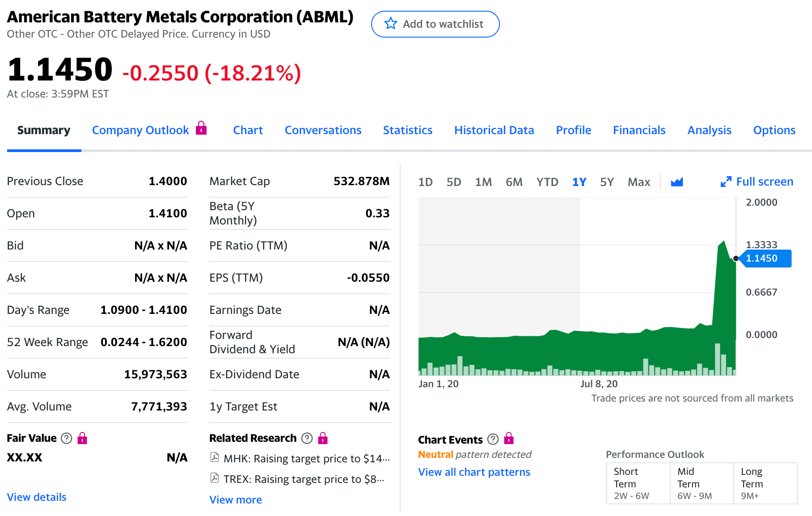This screenshot has width=812, height=516.
Task: Open the Profile tab
Action: click(x=573, y=130)
